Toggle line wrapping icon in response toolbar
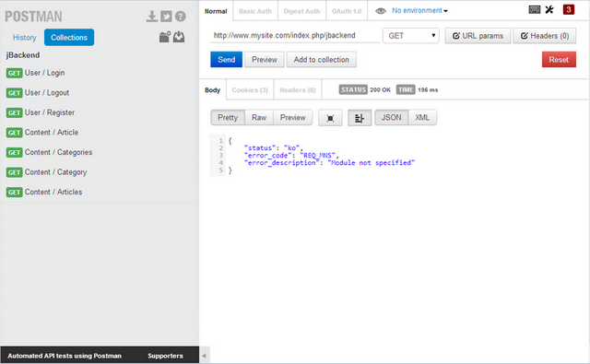590x364 pixels. [x=360, y=118]
